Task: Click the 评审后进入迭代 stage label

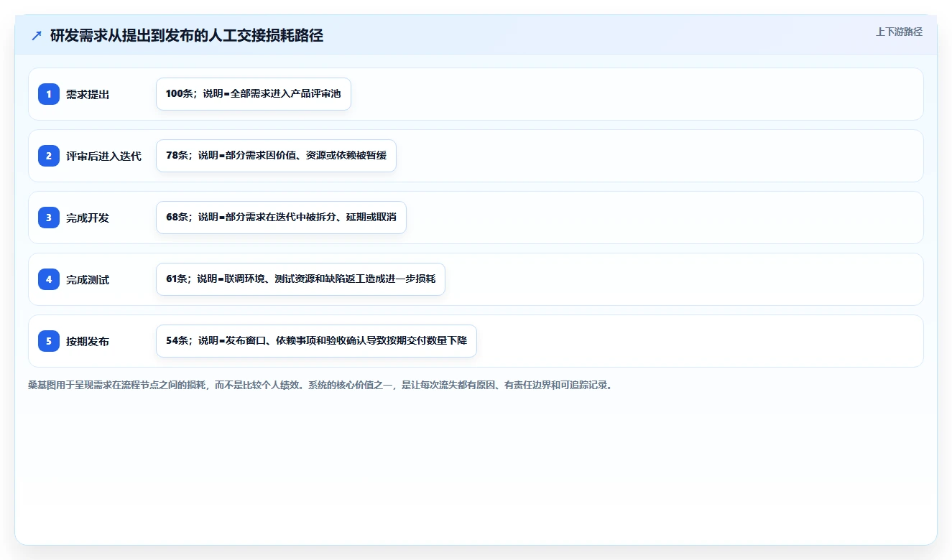Action: pos(103,156)
